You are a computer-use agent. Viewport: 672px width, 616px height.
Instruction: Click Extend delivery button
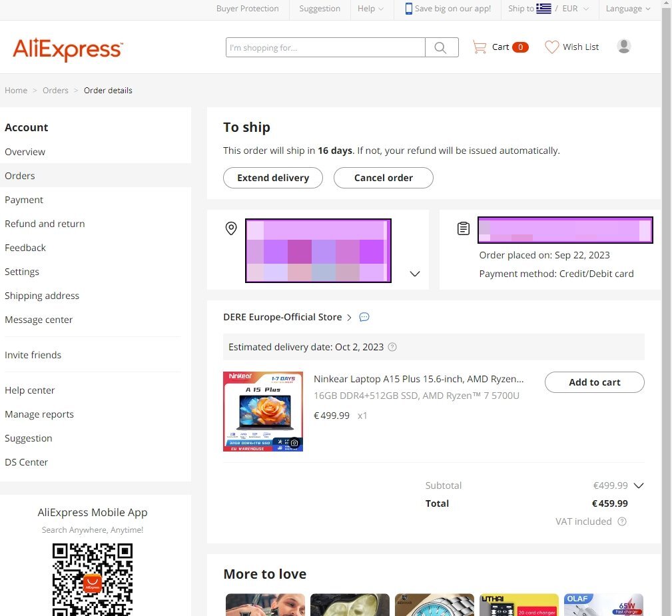click(273, 178)
